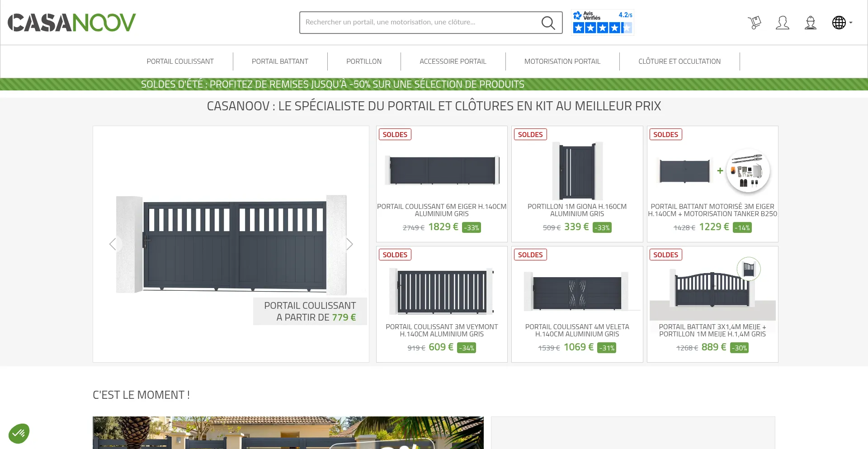The image size is (868, 449).
Task: Open the globe language selector dropdown
Action: (x=841, y=23)
